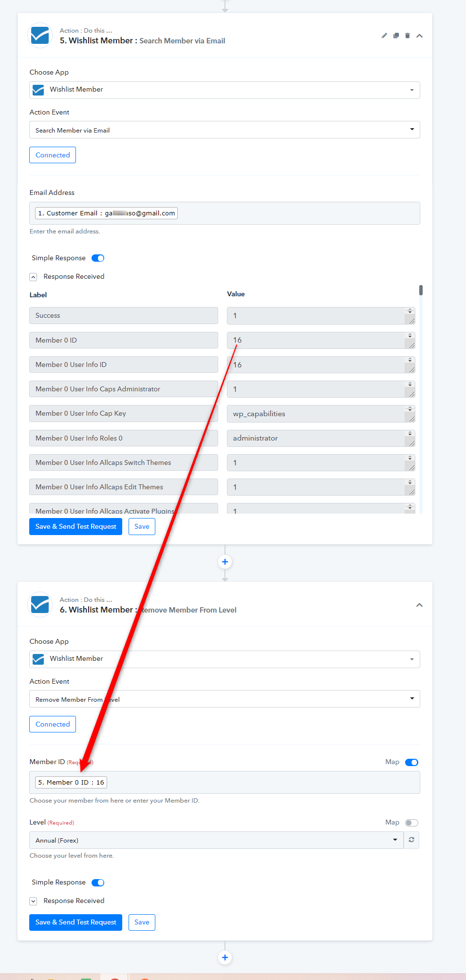
Task: Click the plus icon between steps 5 and 6
Action: coord(225,562)
